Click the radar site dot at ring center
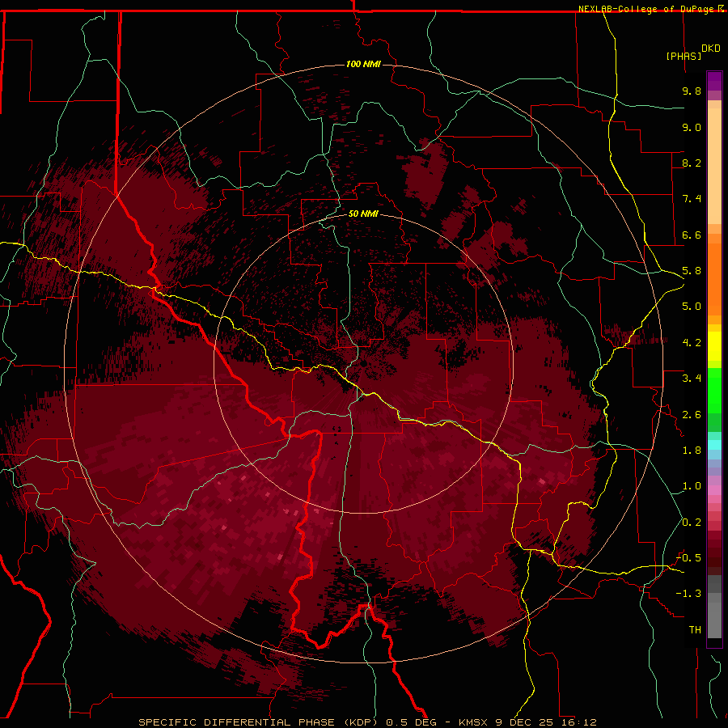 [363, 363]
